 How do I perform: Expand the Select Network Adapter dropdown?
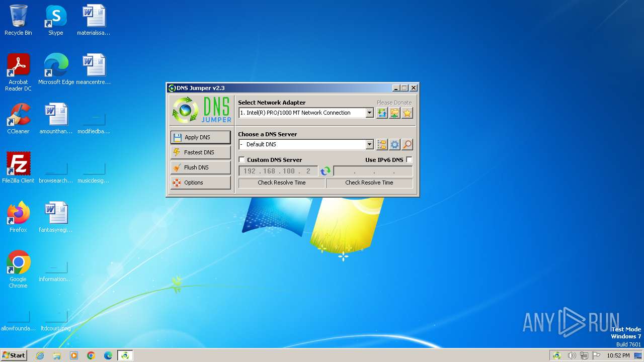coord(369,113)
